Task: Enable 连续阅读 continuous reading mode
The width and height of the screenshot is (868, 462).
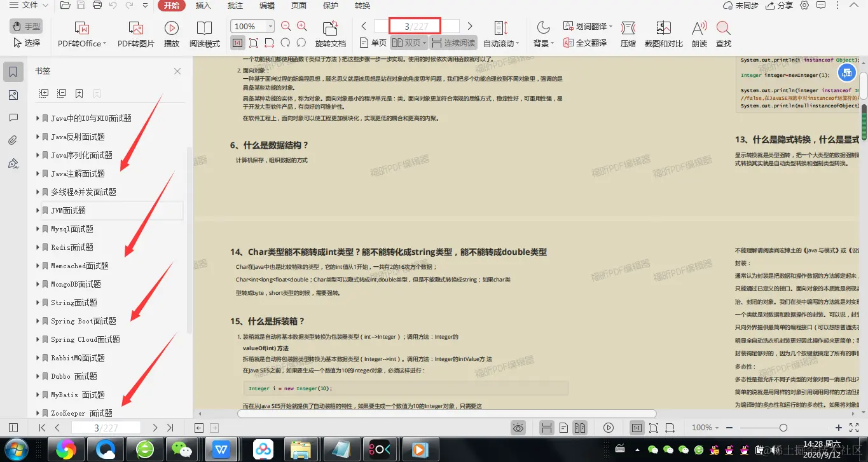Action: pyautogui.click(x=459, y=43)
